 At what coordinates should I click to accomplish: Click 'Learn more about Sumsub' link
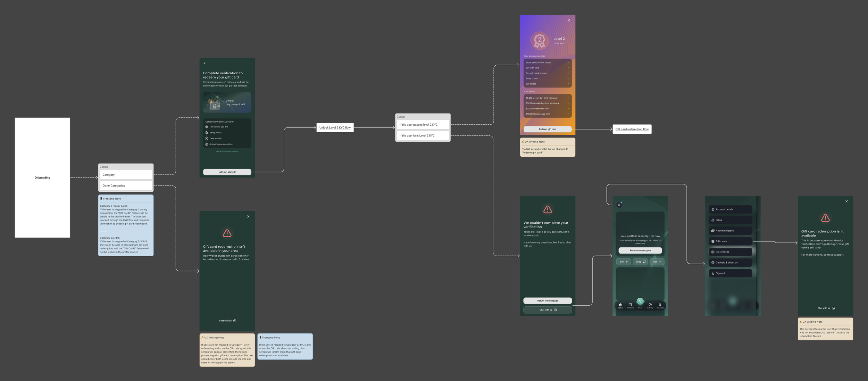227,151
